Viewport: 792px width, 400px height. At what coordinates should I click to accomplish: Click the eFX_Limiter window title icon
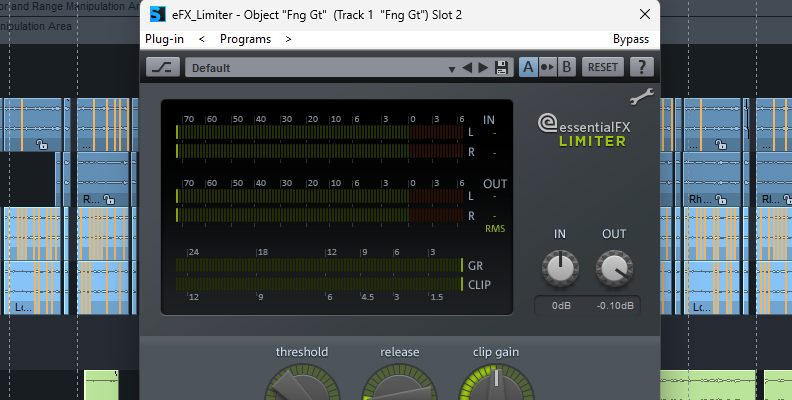point(157,15)
